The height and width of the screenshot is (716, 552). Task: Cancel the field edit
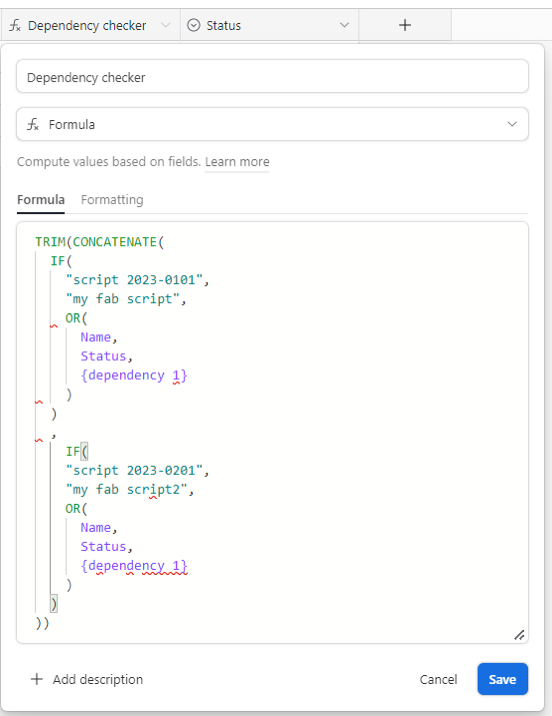(x=438, y=679)
